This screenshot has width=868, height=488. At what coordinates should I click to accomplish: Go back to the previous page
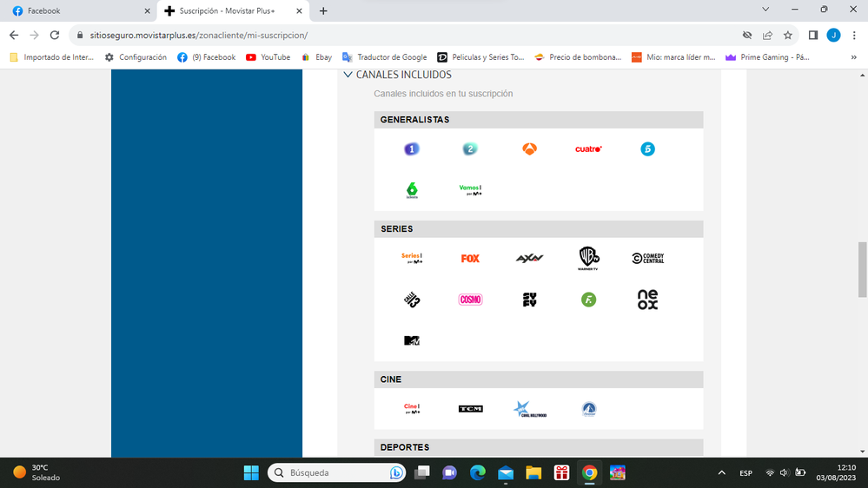click(14, 35)
